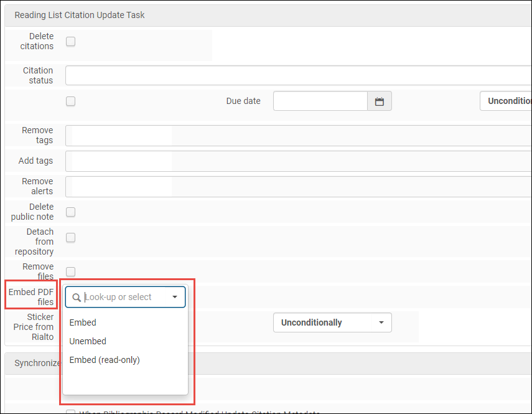Click the Reading List Citation Update Task header
This screenshot has width=532, height=414.
(80, 15)
